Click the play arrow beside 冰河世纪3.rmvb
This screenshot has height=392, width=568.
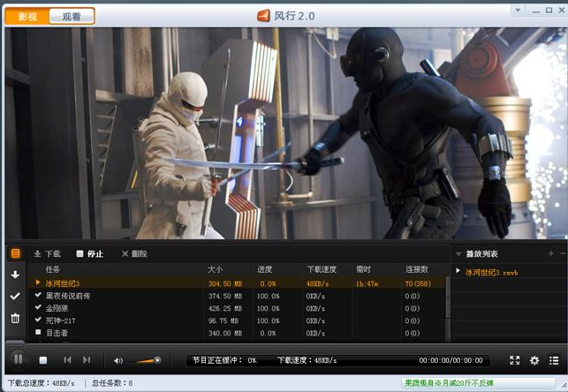tap(458, 270)
